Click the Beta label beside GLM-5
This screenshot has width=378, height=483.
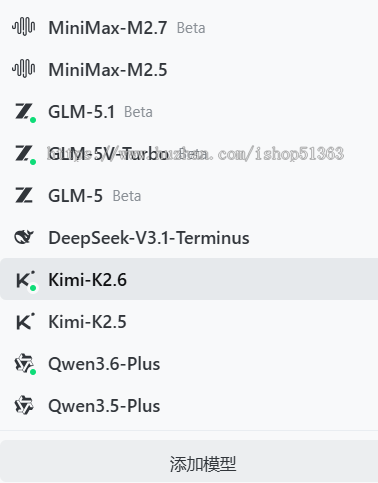click(x=127, y=196)
